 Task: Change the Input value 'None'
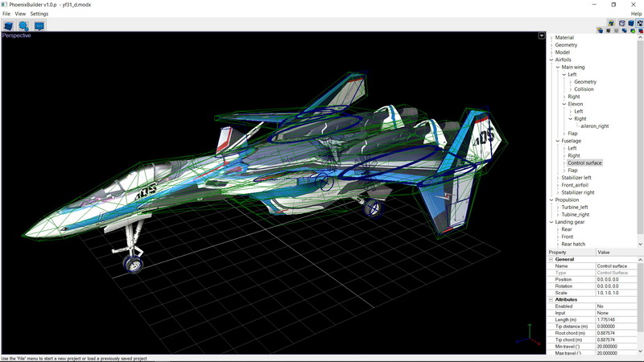[x=616, y=313]
